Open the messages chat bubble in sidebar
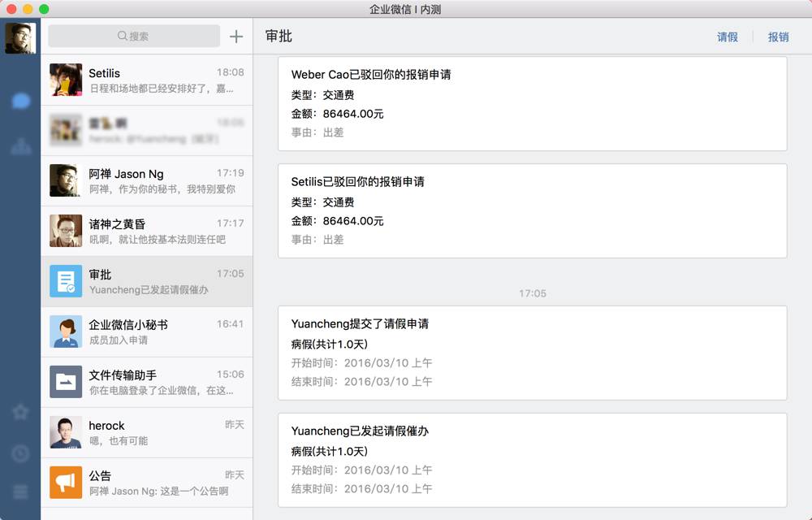 [21, 101]
